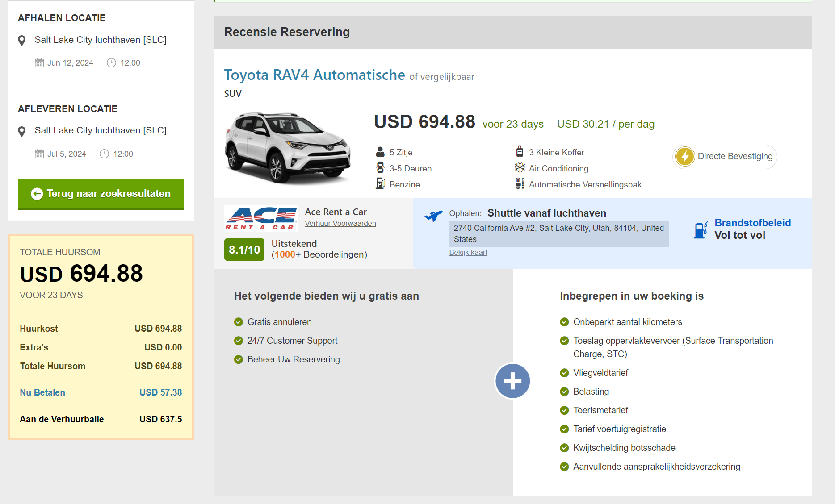Click the Toyota RAV4 Automatische title
The width and height of the screenshot is (835, 504).
coord(314,75)
